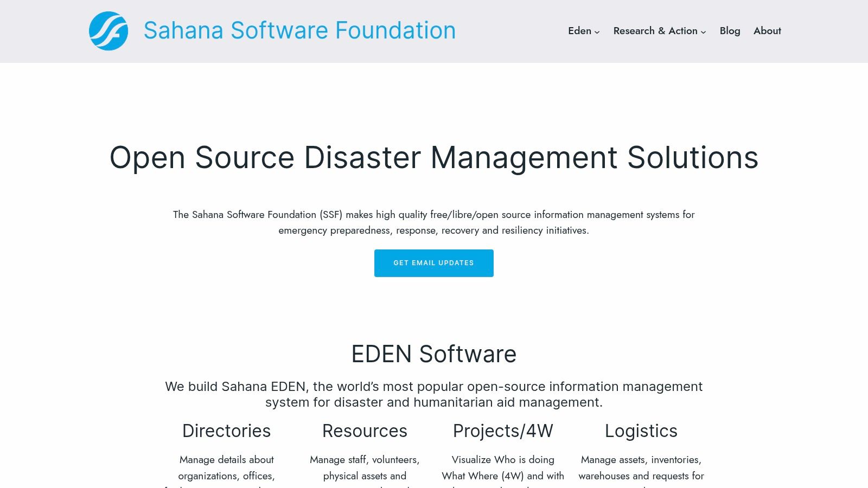Open the Research & Action menu
The width and height of the screenshot is (868, 488).
(x=655, y=31)
